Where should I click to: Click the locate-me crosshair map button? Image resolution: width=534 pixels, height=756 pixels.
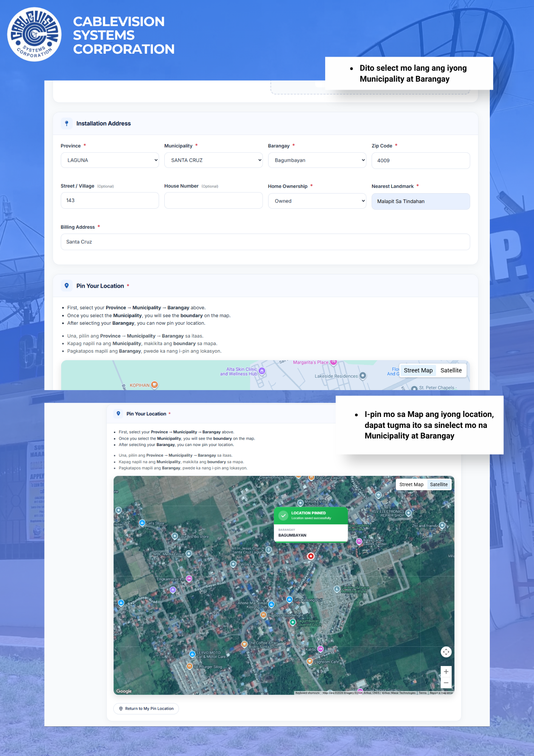pos(446,652)
